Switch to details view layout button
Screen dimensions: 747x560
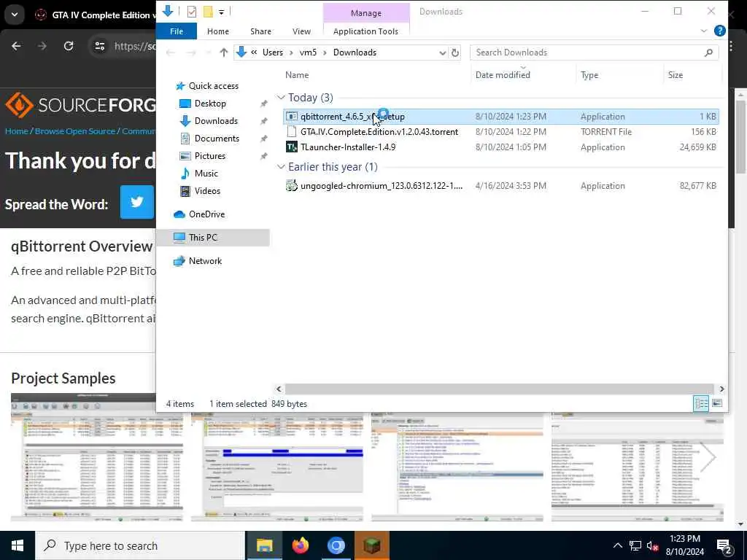click(x=701, y=404)
